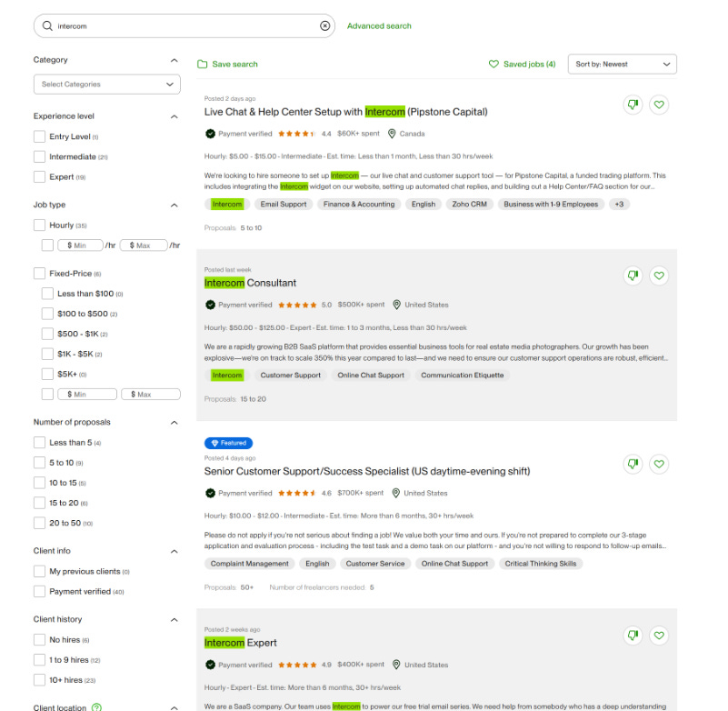728x711 pixels.
Task: Click fixed-price $ Min field
Action: [x=87, y=395]
